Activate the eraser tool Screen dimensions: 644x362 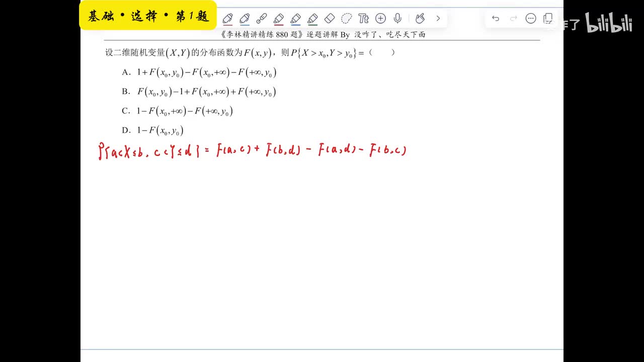click(330, 19)
